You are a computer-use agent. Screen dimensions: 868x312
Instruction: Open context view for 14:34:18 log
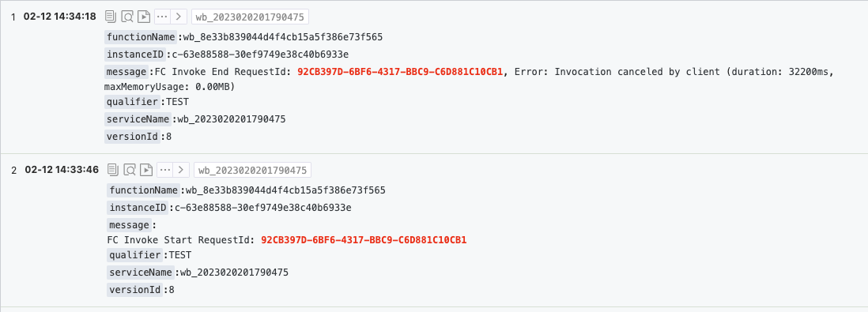(x=127, y=17)
